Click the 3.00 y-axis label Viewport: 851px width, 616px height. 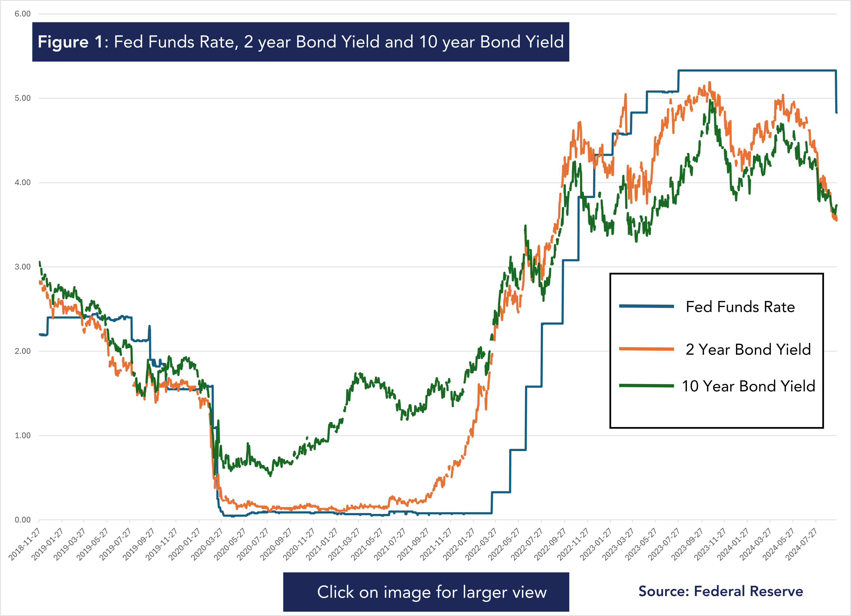tap(23, 267)
